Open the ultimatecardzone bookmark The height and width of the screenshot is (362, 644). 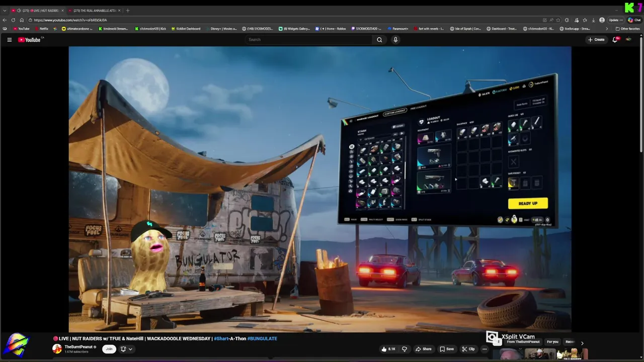(x=77, y=29)
